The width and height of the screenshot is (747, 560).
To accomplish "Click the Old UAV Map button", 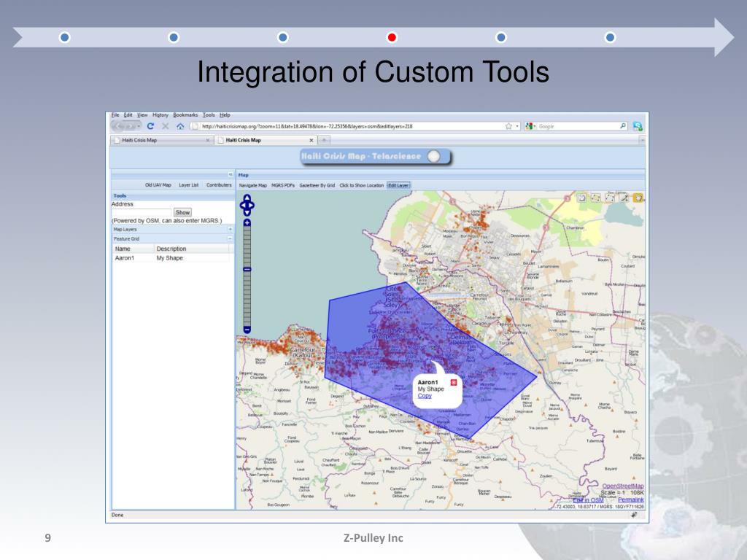I will [x=158, y=184].
